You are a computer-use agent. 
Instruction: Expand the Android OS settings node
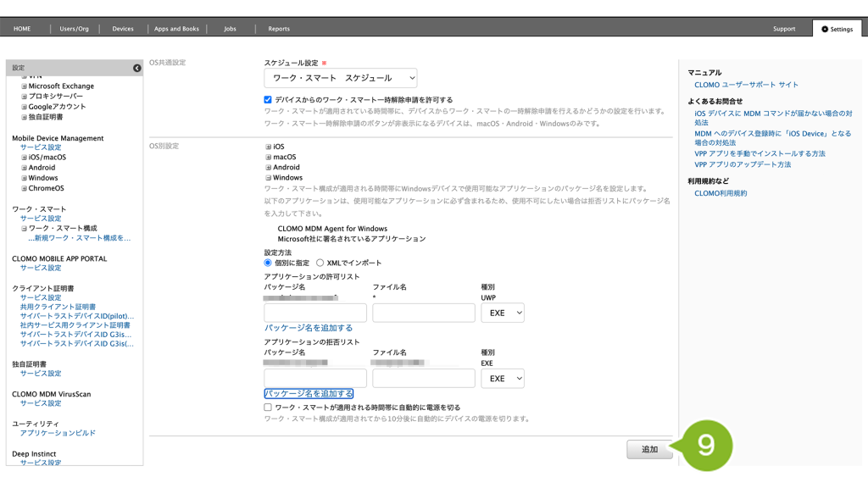coord(269,168)
